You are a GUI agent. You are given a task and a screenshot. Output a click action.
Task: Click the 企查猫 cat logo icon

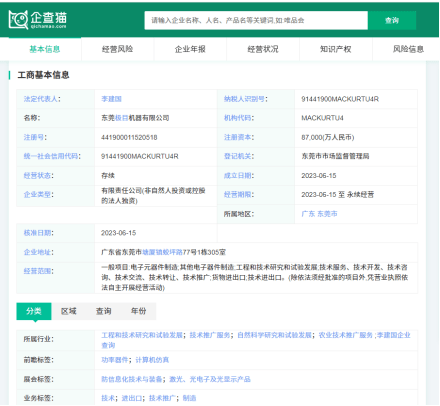point(18,19)
